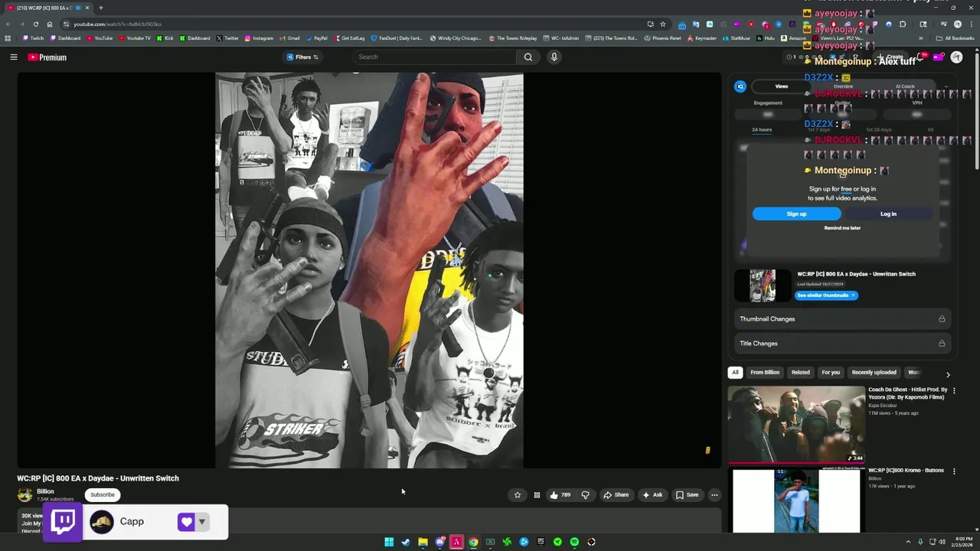The width and height of the screenshot is (980, 551).
Task: Open Spotify from taskbar
Action: [x=574, y=542]
